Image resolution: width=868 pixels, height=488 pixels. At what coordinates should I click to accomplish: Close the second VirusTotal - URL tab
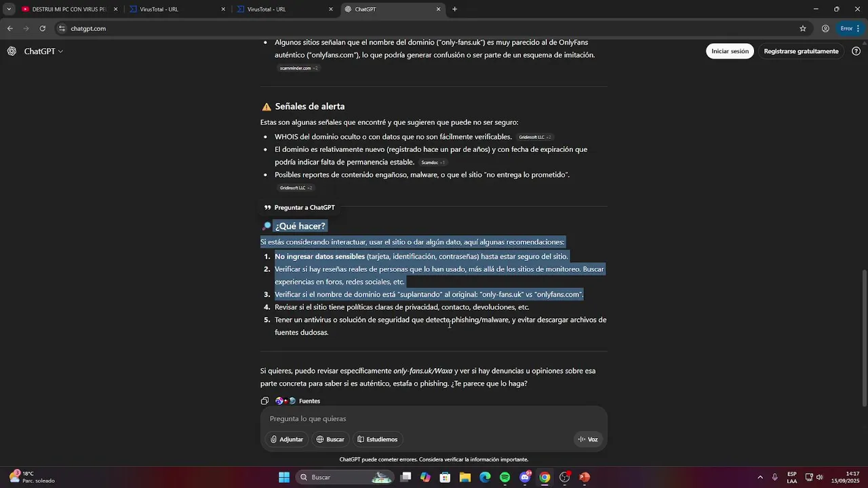(x=331, y=9)
